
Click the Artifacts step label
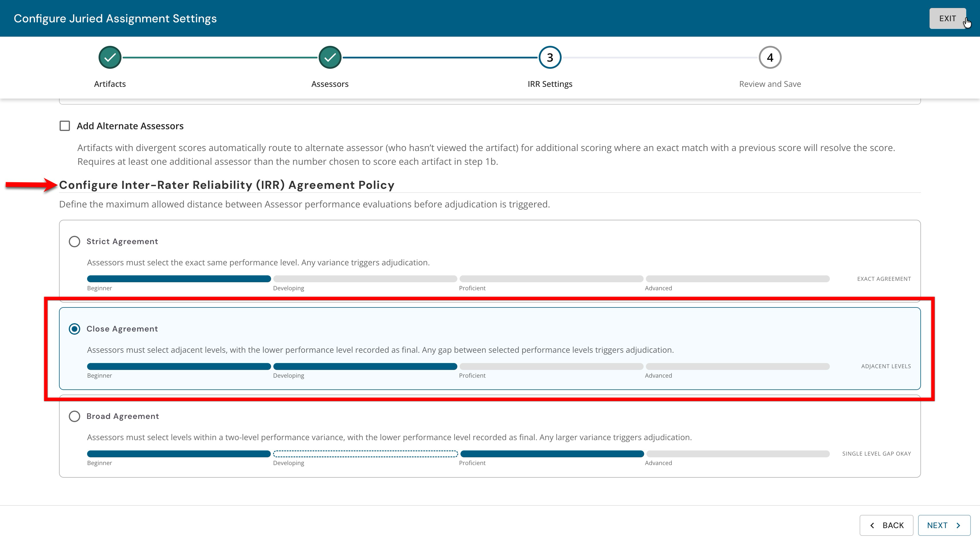tap(110, 84)
